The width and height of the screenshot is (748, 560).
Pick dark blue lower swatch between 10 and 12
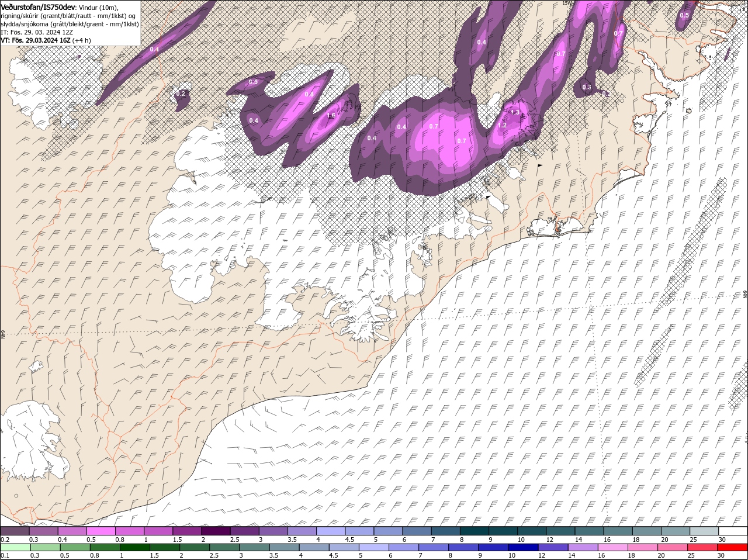coord(522,547)
